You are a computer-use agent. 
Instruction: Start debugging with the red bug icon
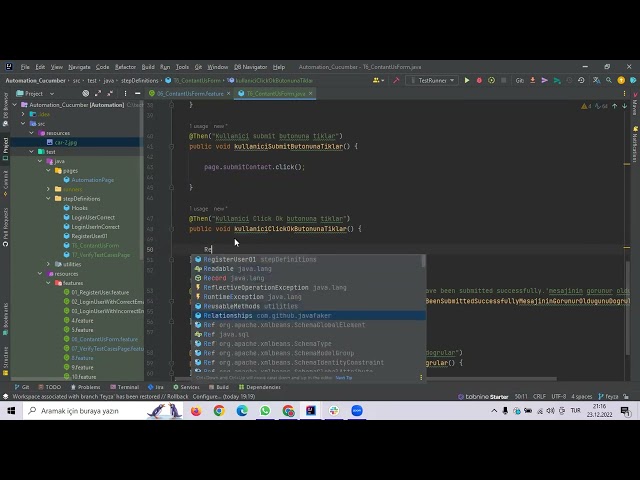pos(479,80)
